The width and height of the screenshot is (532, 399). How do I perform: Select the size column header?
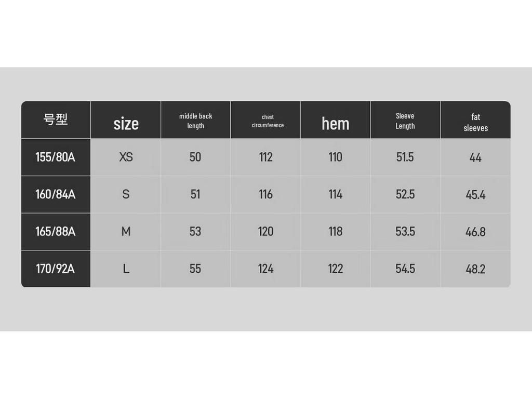126,119
